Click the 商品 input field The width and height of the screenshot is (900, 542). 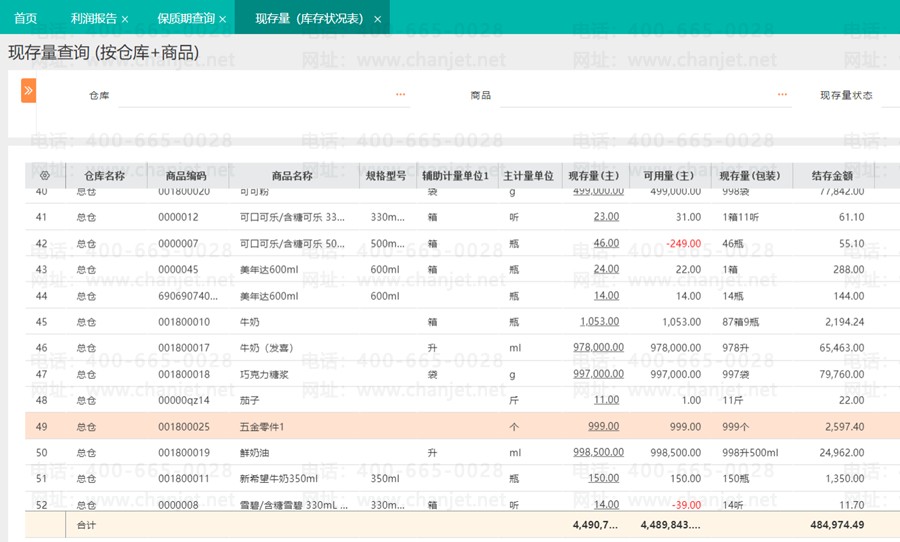pos(646,96)
